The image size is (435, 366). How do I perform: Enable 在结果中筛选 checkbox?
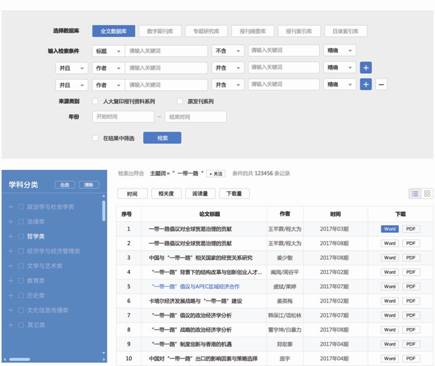tap(96, 138)
